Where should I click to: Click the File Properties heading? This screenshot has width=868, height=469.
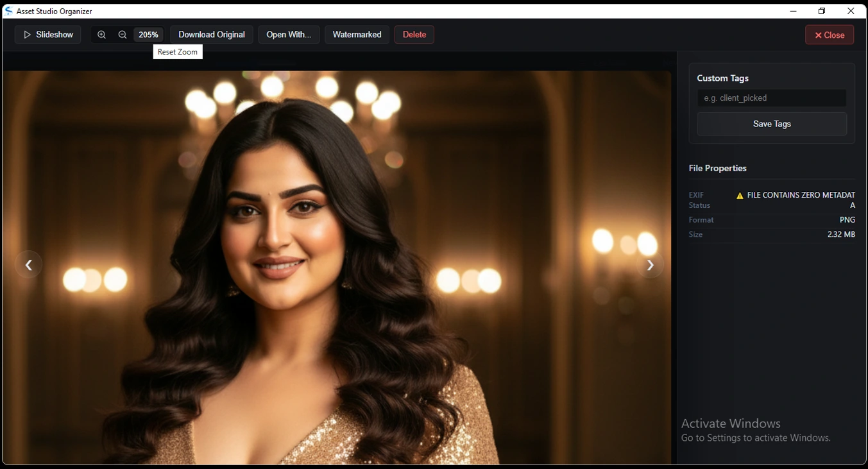[x=717, y=168]
